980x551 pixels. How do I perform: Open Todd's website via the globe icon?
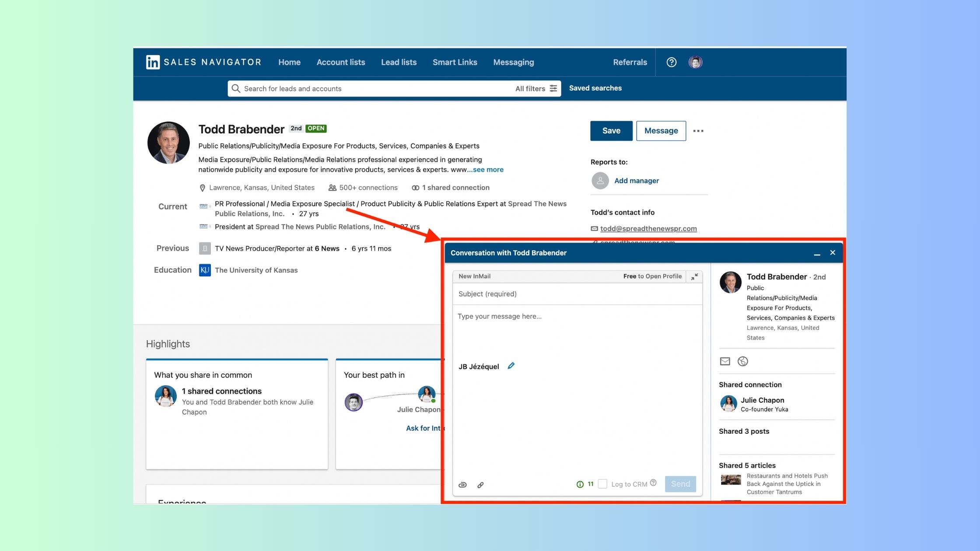point(742,361)
